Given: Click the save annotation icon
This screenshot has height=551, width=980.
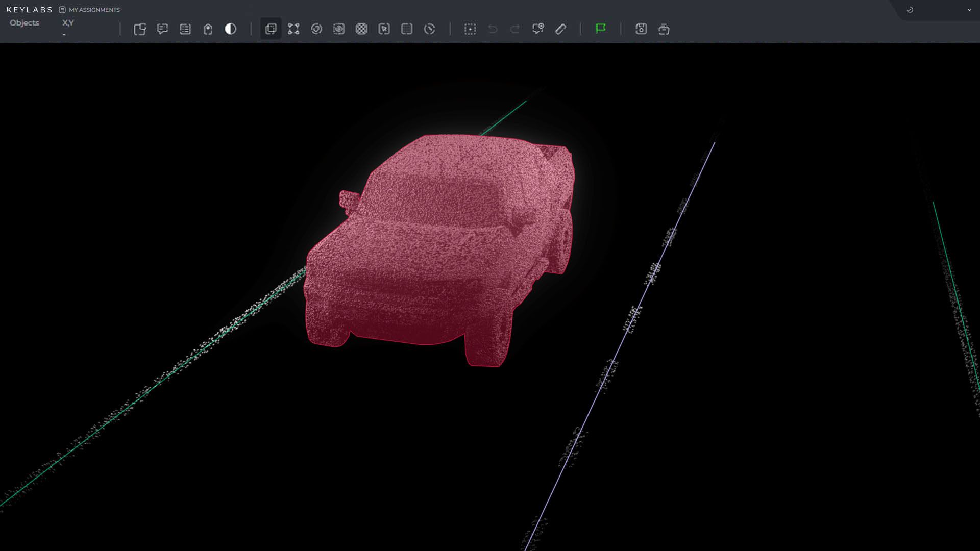Looking at the screenshot, I should (x=641, y=29).
